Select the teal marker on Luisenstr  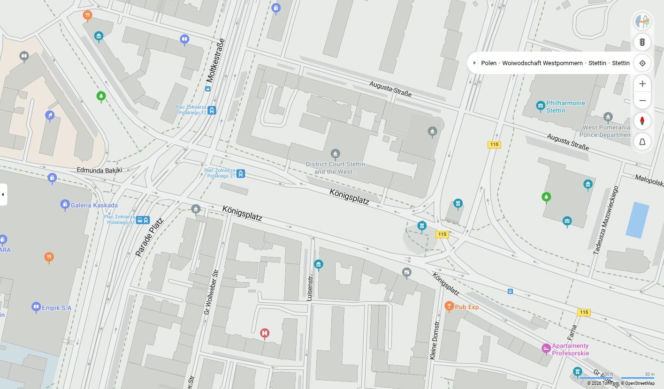(x=318, y=265)
